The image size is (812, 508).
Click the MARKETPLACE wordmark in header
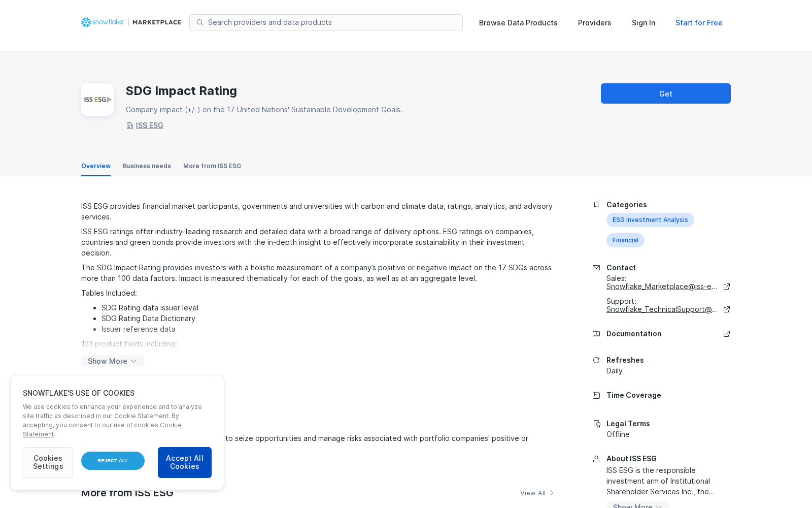pyautogui.click(x=157, y=22)
